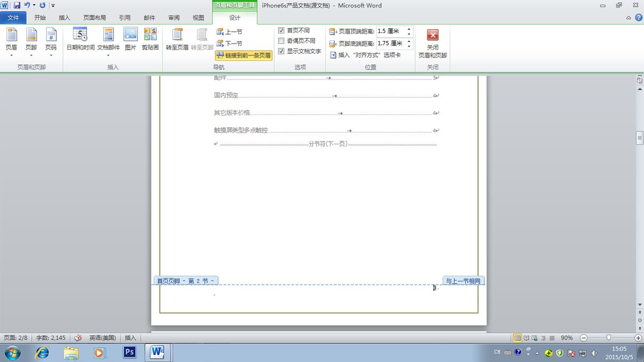The image size is (644, 362).
Task: Open the 页脚 footer gallery
Action: tap(31, 43)
